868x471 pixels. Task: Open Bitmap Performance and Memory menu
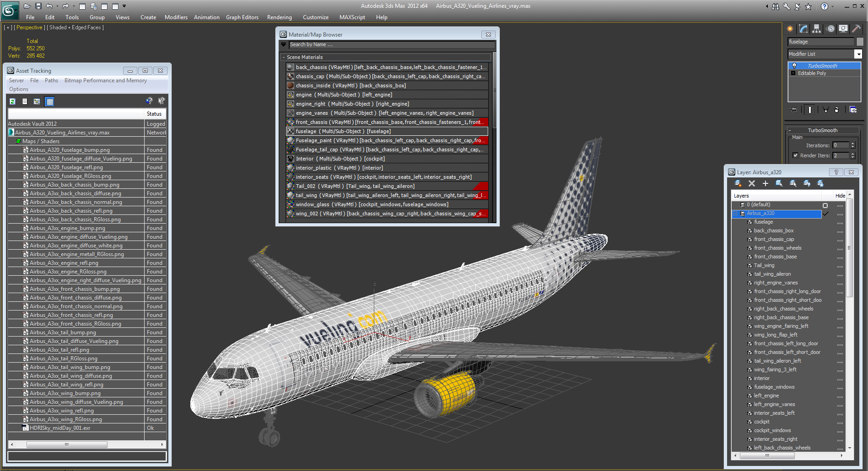(106, 80)
